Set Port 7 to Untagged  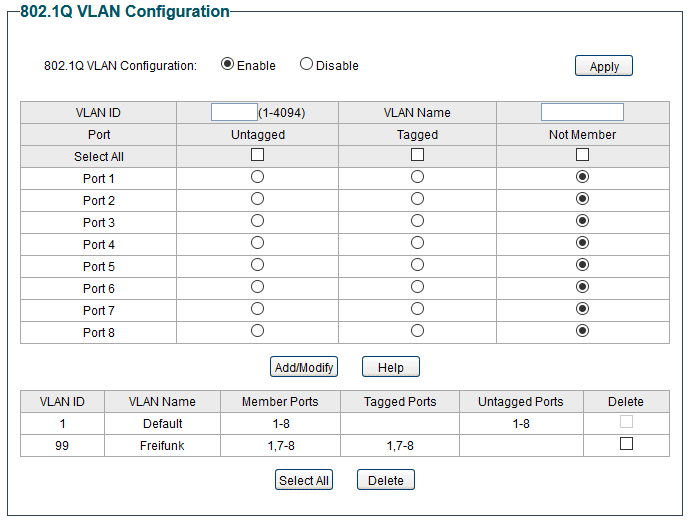[x=257, y=309]
